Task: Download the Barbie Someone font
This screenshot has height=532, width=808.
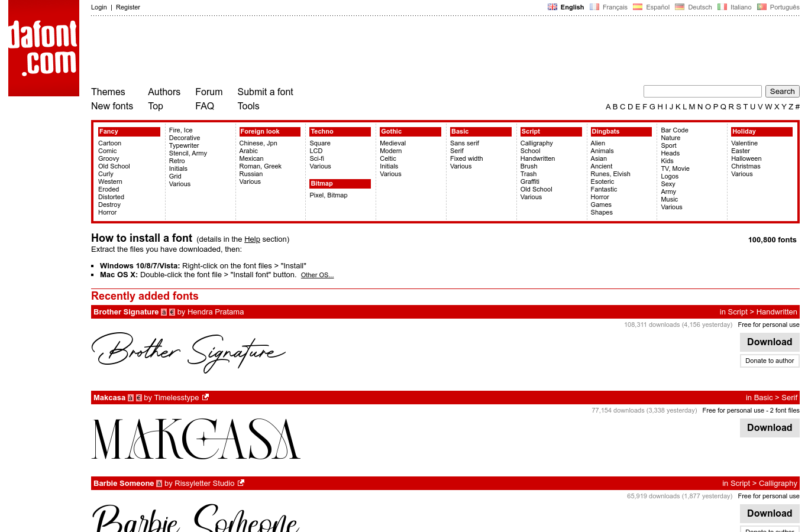Action: [x=770, y=514]
